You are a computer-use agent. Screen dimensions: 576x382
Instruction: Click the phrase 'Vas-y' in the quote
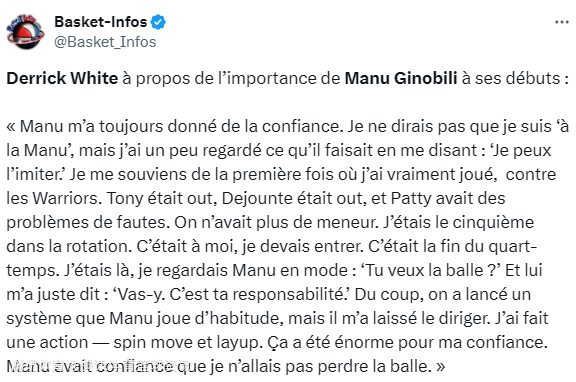point(138,295)
